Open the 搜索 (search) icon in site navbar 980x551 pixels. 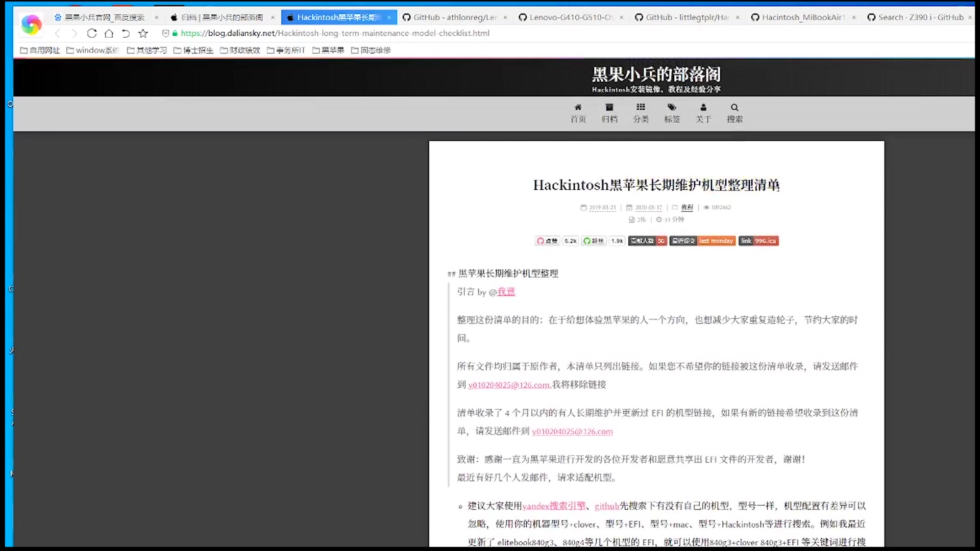pyautogui.click(x=734, y=113)
